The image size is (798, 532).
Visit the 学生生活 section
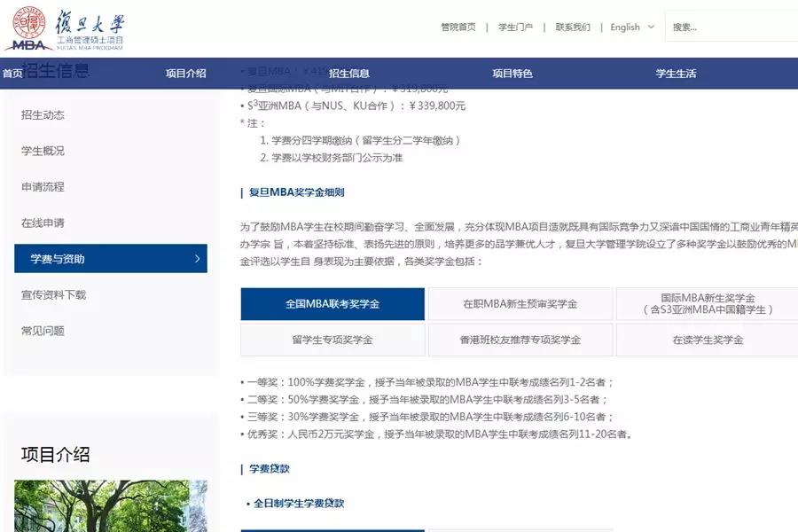[x=676, y=74]
